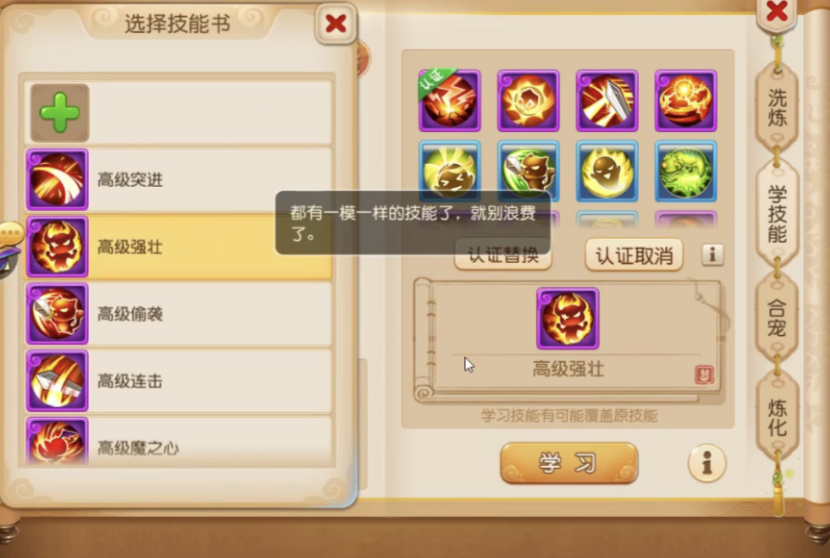830x558 pixels.
Task: Click the 认证取消 button
Action: [x=634, y=256]
